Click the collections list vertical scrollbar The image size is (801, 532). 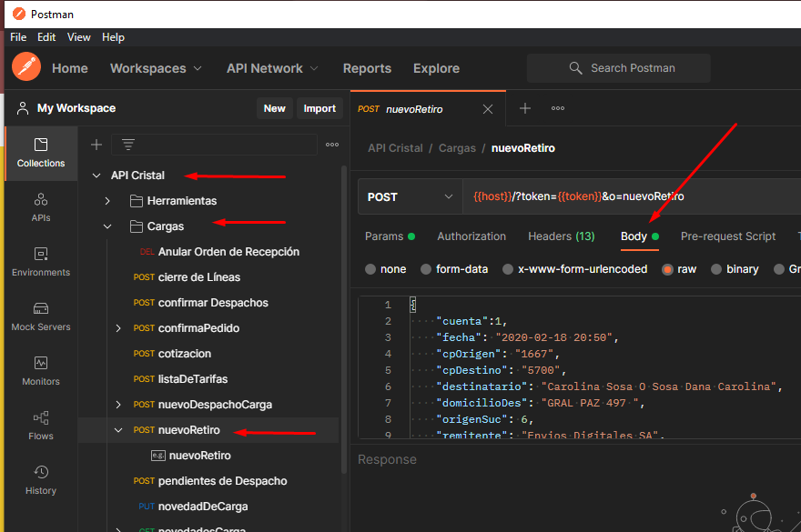pyautogui.click(x=344, y=319)
